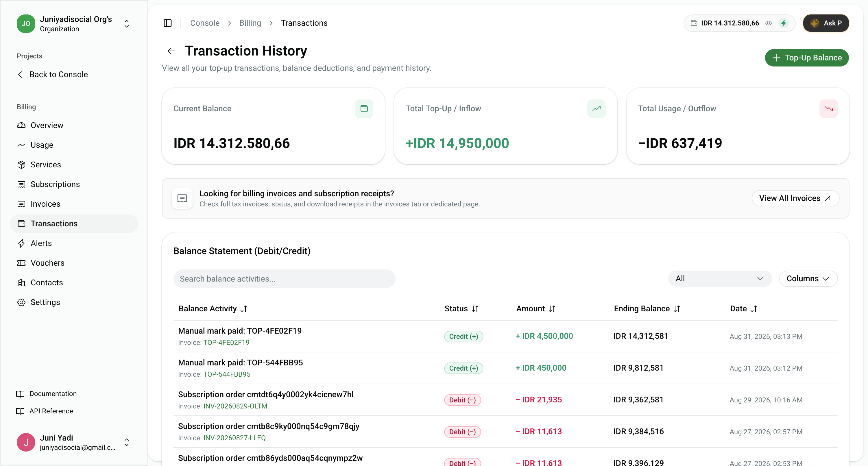Open invoice INV-20260827-LLEQ
Image resolution: width=868 pixels, height=466 pixels.
234,438
